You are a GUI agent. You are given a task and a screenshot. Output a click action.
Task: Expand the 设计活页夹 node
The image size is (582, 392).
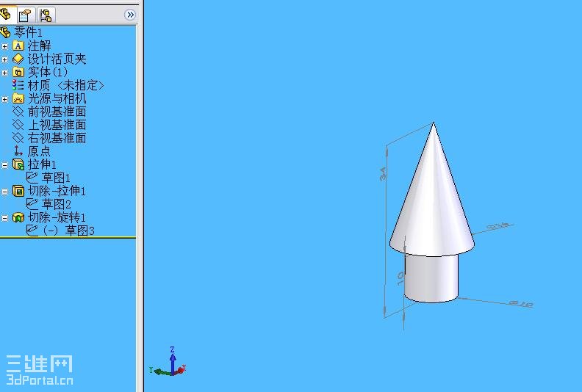click(4, 59)
